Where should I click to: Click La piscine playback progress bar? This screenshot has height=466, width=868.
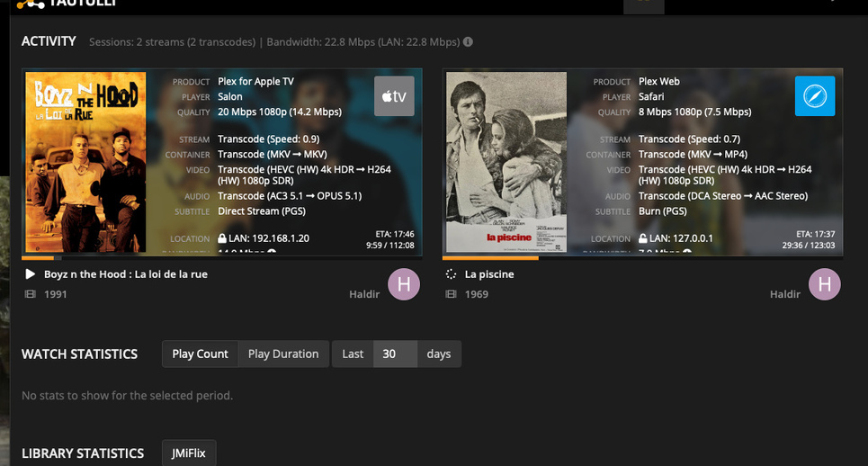click(x=643, y=258)
